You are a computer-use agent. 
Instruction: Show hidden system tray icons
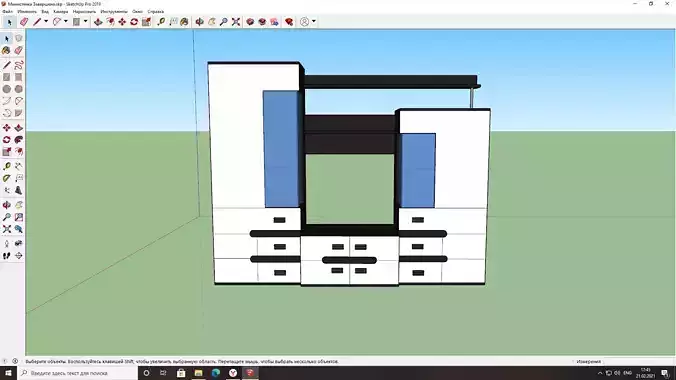point(600,373)
